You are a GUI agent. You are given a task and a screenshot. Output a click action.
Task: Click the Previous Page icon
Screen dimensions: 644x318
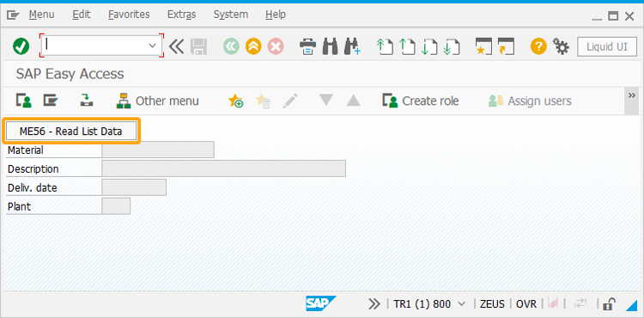407,46
